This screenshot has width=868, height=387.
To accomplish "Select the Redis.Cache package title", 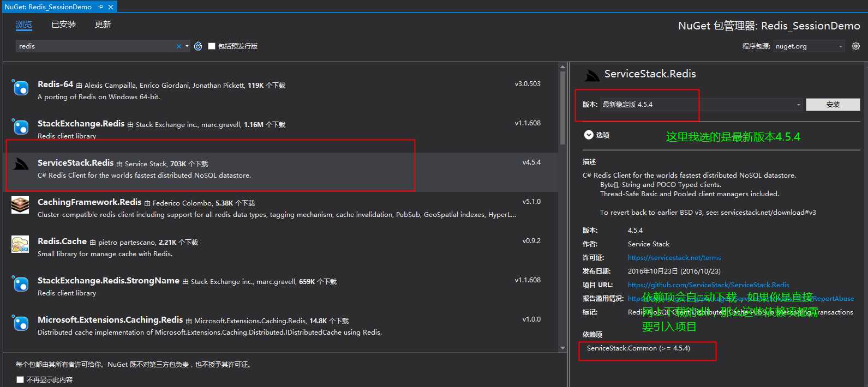I will [62, 241].
